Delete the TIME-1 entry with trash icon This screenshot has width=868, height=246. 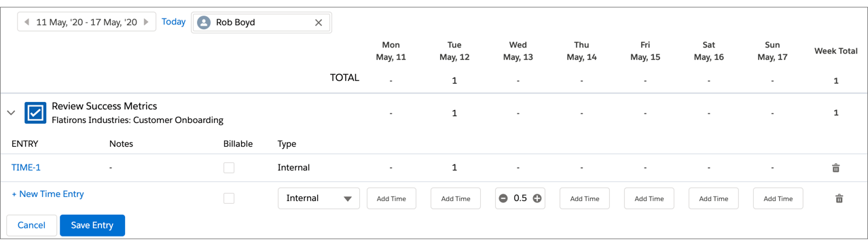click(836, 168)
